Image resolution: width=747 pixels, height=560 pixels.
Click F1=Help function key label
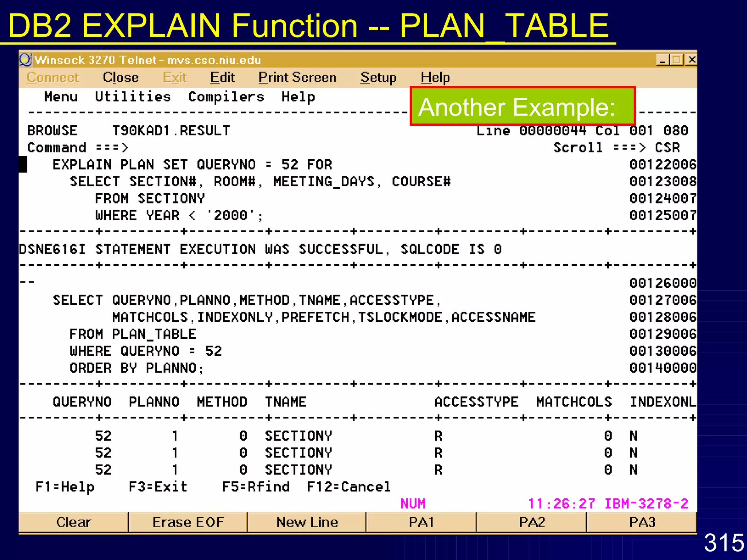(65, 487)
